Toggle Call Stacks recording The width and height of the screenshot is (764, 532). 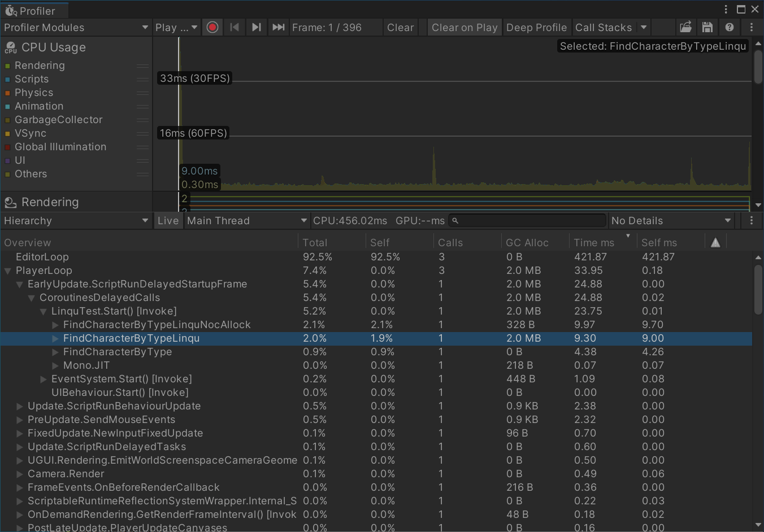pyautogui.click(x=604, y=27)
